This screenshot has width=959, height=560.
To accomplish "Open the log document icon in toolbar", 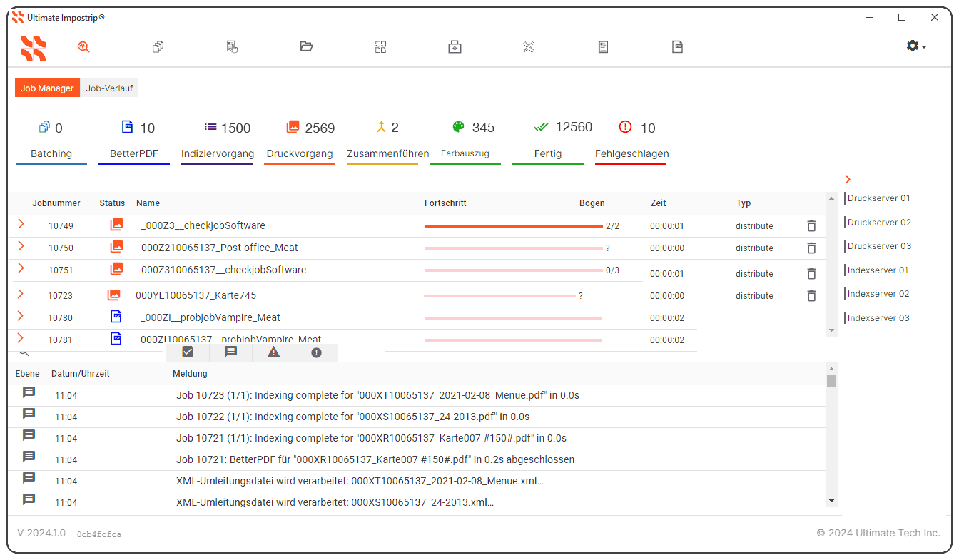I will tap(603, 46).
